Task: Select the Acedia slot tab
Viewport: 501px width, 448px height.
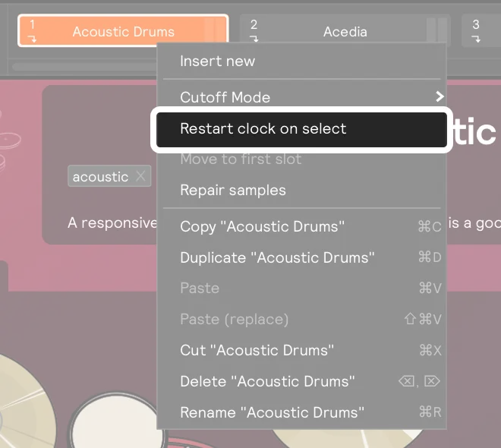Action: (345, 30)
